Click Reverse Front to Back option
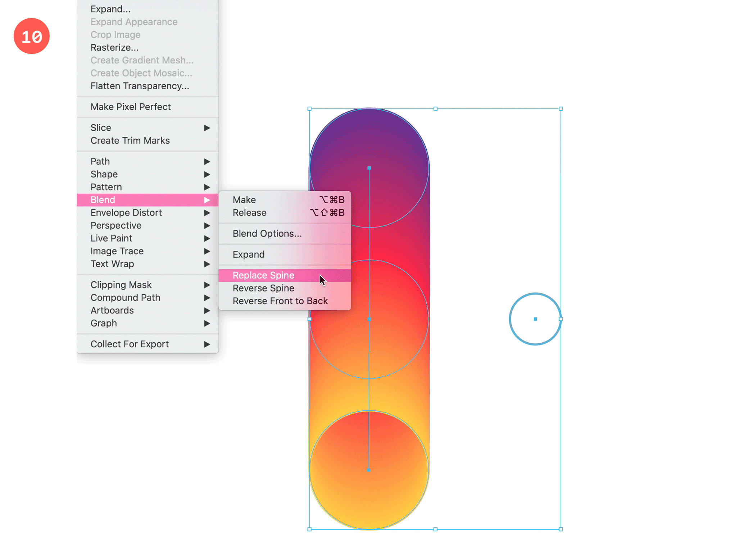734x560 pixels. [x=280, y=301]
